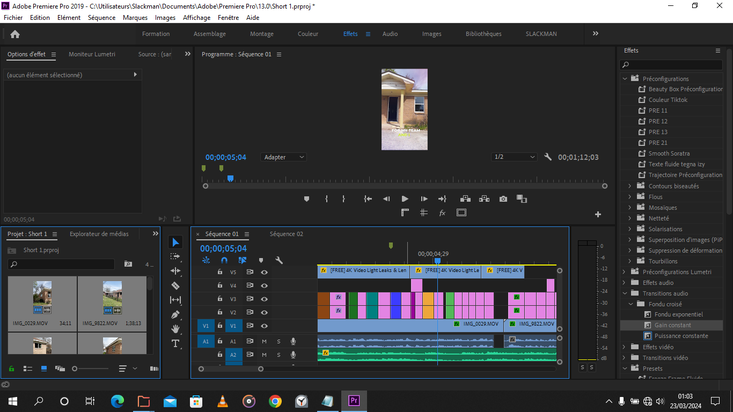The image size is (733, 412).
Task: Toggle linked selection in timeline
Action: (x=242, y=260)
